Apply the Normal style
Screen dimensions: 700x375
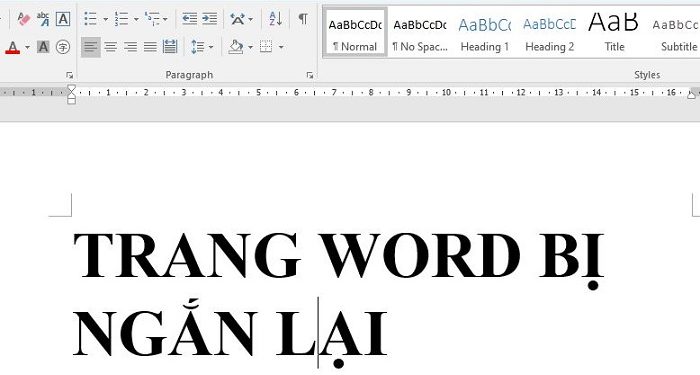(x=355, y=32)
